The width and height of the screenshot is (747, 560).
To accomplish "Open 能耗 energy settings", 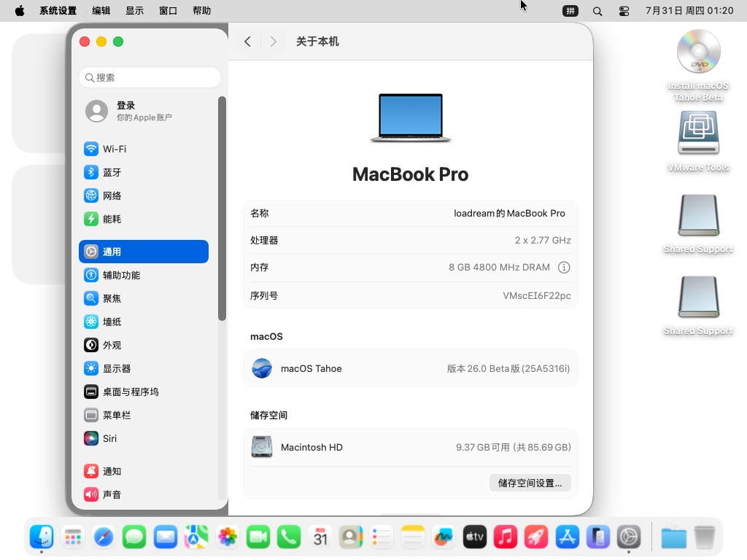I will pyautogui.click(x=144, y=219).
